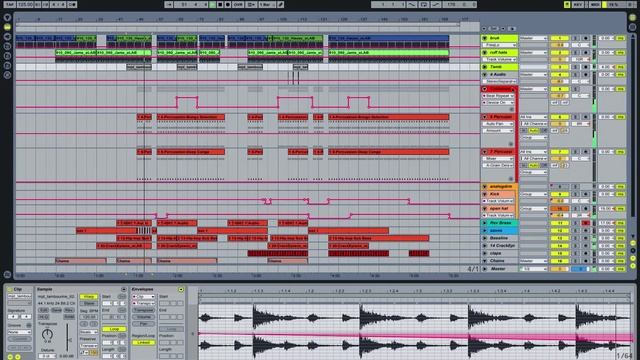The image size is (640, 360).
Task: Open Track Volume dropdown under ruff hats
Action: click(500, 60)
